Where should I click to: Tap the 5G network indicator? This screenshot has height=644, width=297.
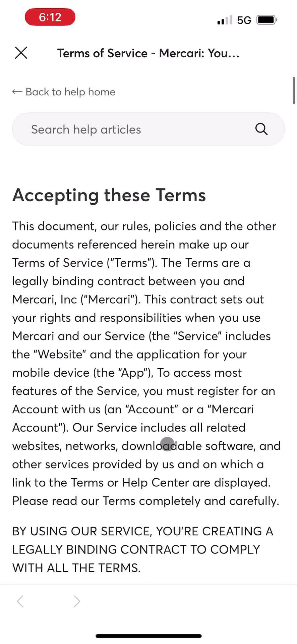244,20
